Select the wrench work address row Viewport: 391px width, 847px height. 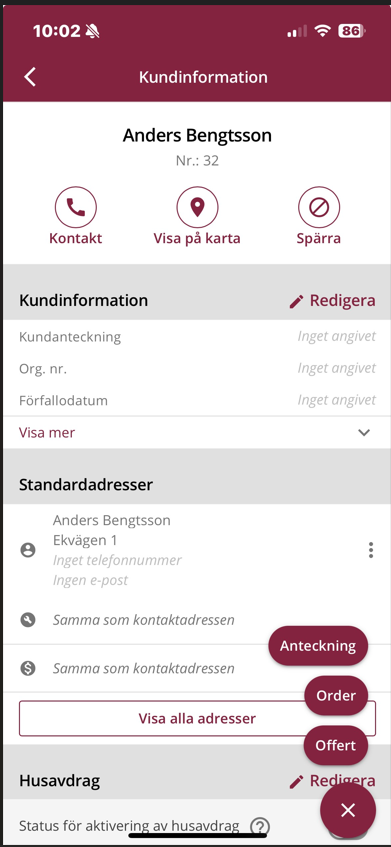click(x=196, y=620)
